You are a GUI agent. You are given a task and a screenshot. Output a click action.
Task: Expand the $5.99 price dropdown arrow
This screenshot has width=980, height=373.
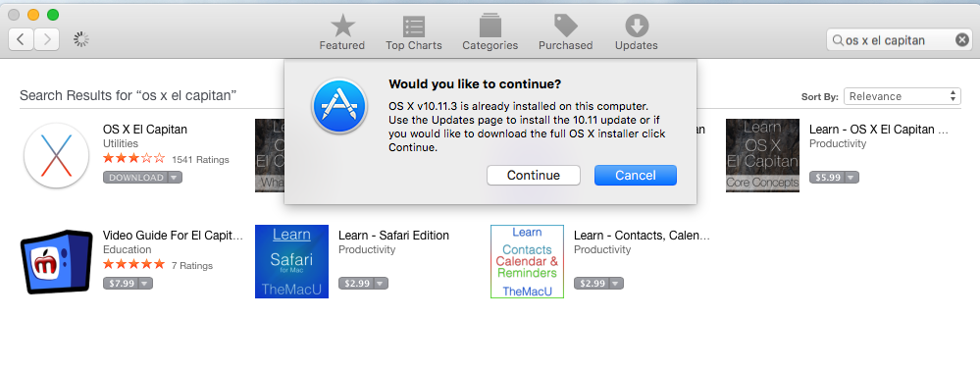851,177
